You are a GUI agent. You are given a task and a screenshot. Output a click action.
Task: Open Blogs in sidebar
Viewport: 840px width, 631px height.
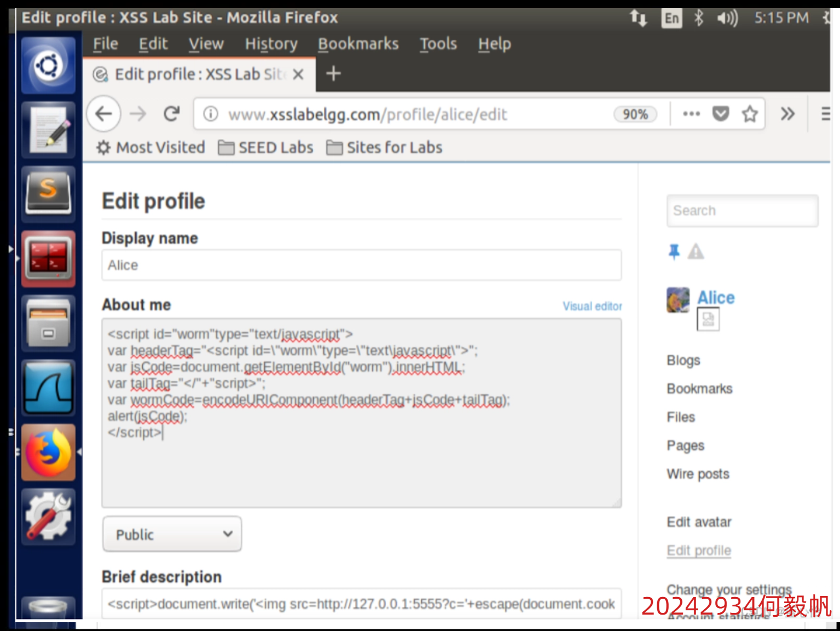point(683,360)
